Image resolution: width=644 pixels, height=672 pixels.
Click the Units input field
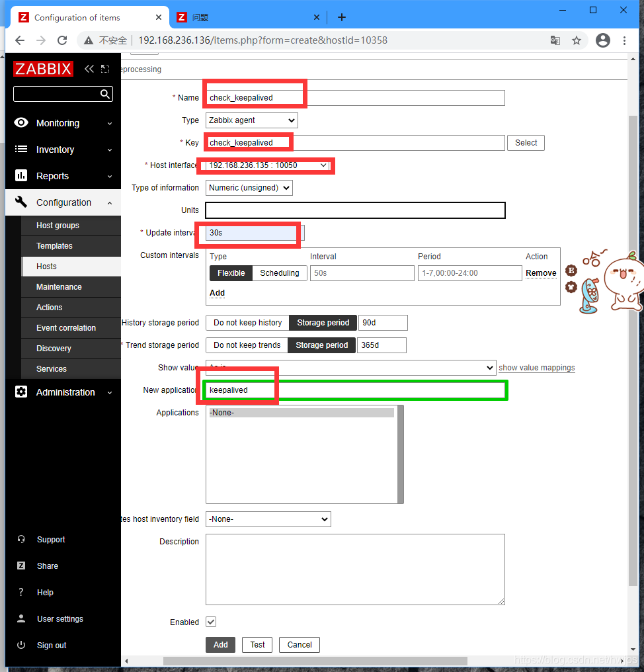(x=355, y=210)
